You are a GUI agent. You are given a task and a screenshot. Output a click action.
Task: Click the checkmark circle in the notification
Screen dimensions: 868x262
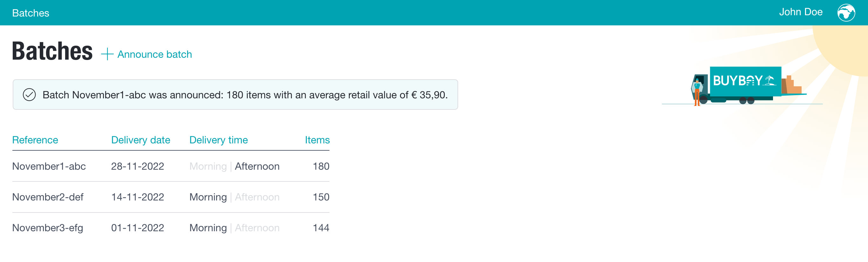29,95
